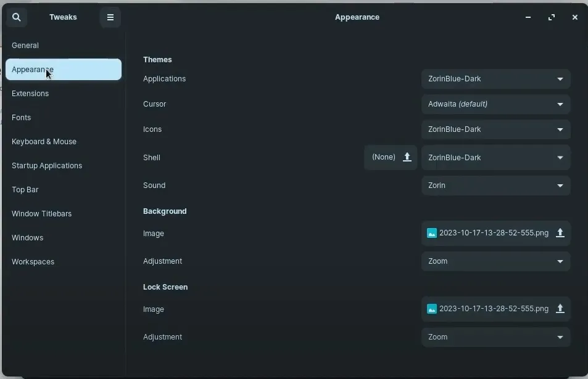Screen dimensions: 588x379
Task: Open the Icons theme dropdown
Action: [x=495, y=129]
